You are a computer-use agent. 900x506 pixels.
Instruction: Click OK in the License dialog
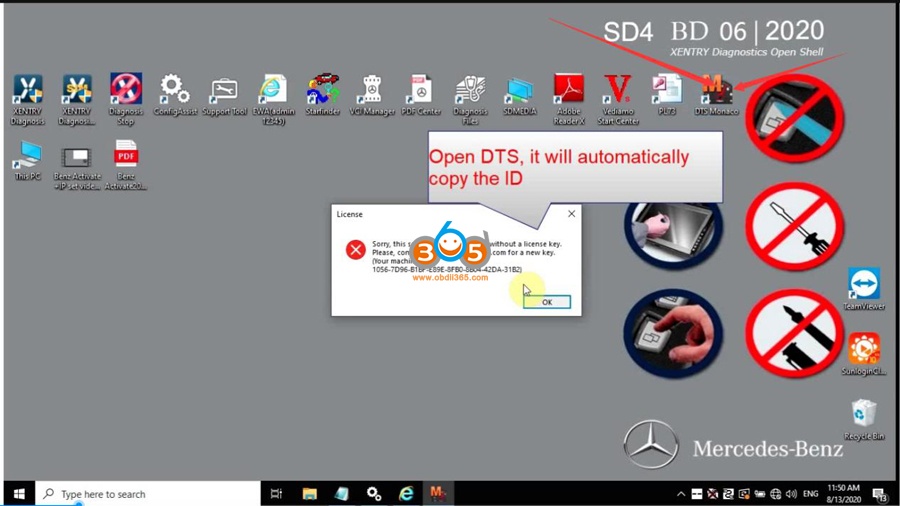(547, 302)
